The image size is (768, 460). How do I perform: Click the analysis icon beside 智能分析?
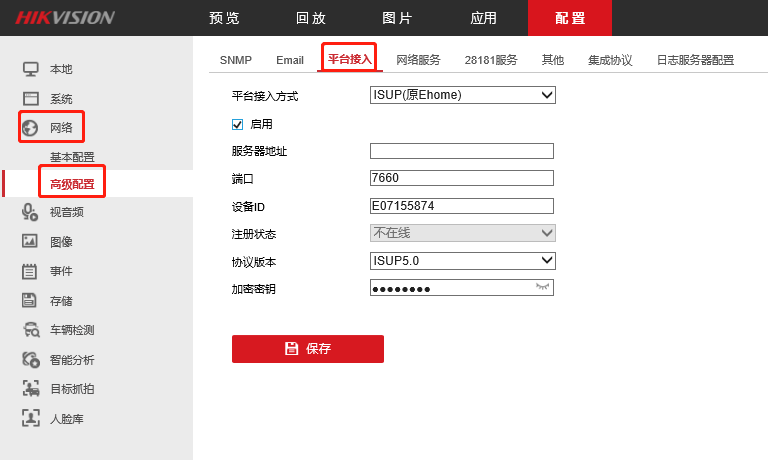tap(30, 360)
